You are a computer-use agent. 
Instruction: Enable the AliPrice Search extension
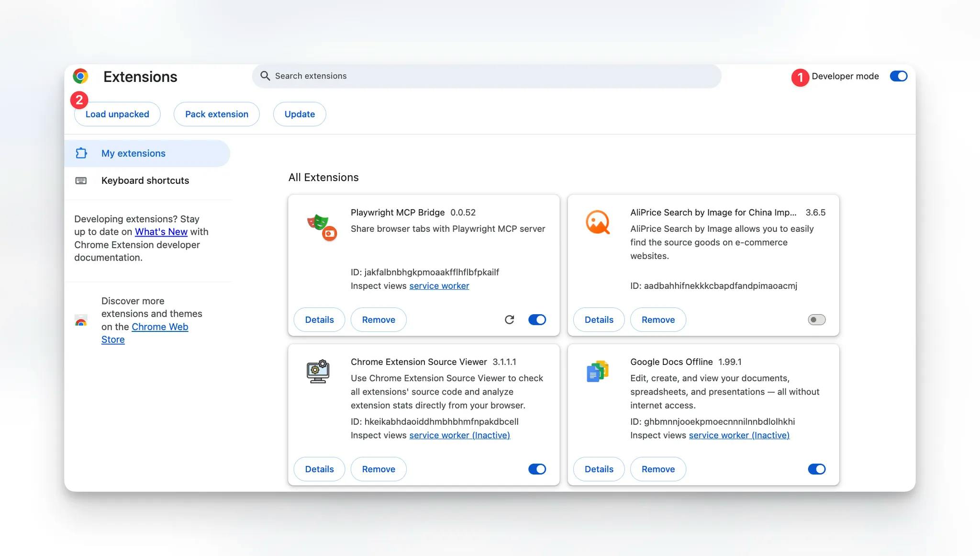(816, 319)
